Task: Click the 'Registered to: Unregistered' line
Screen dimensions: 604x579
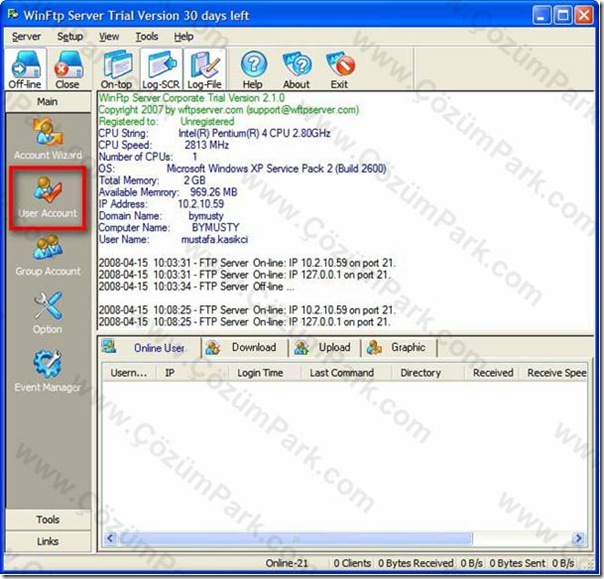Action: pos(166,122)
